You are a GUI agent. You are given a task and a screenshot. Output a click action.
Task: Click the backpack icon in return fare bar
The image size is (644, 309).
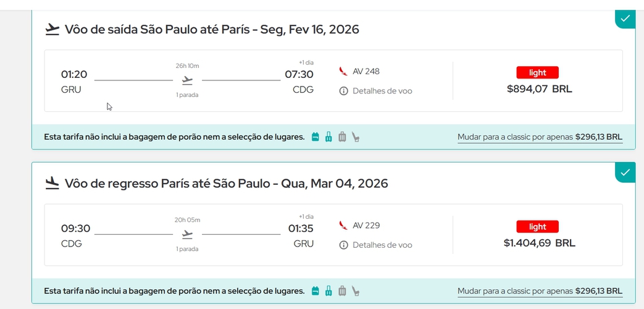(x=316, y=290)
